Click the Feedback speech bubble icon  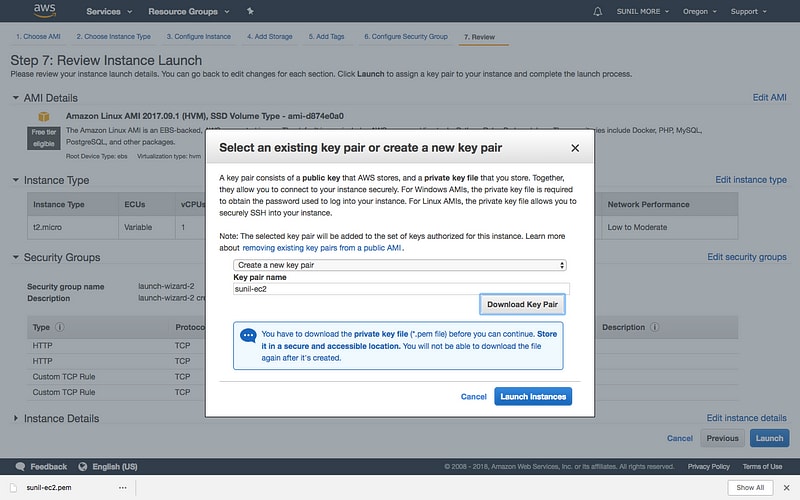(20, 466)
